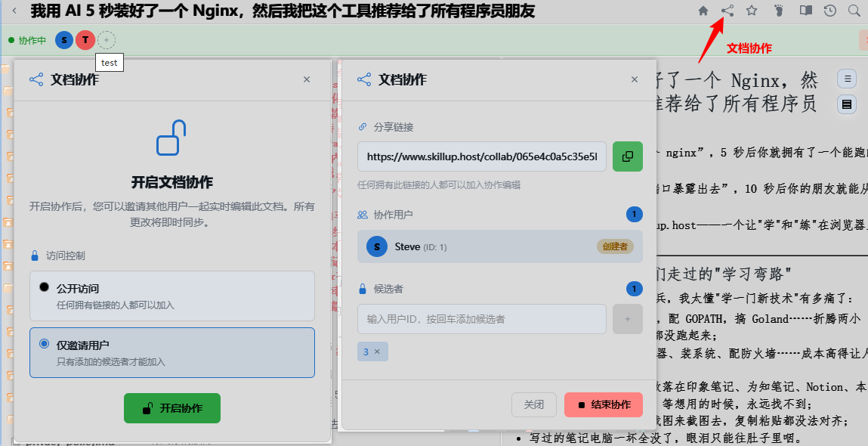
Task: Open the home icon in top bar
Action: point(703,11)
